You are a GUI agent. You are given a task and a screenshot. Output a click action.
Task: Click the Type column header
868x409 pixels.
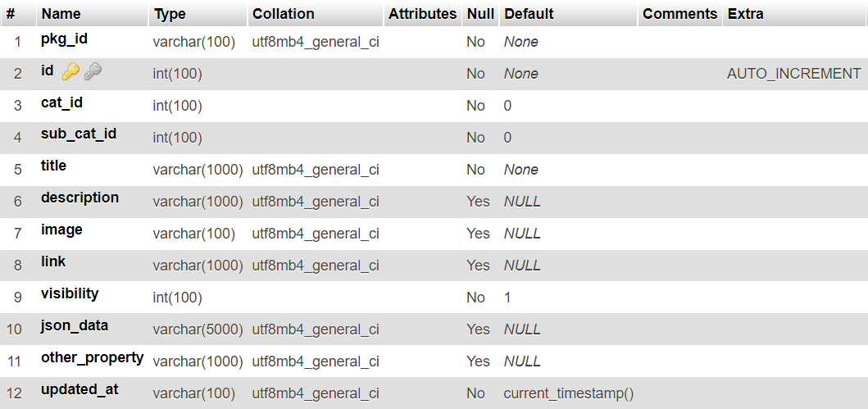170,14
